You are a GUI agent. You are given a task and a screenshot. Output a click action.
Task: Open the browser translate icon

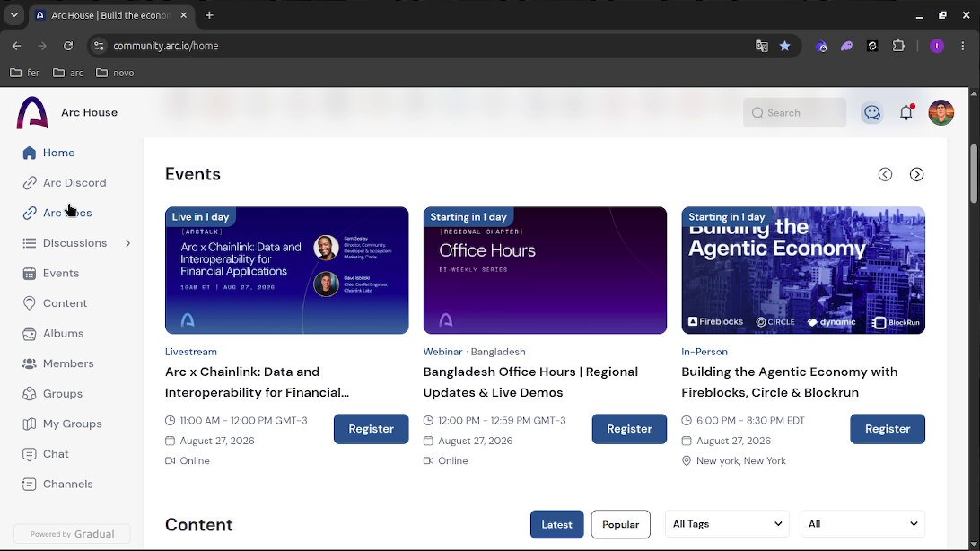coord(761,46)
